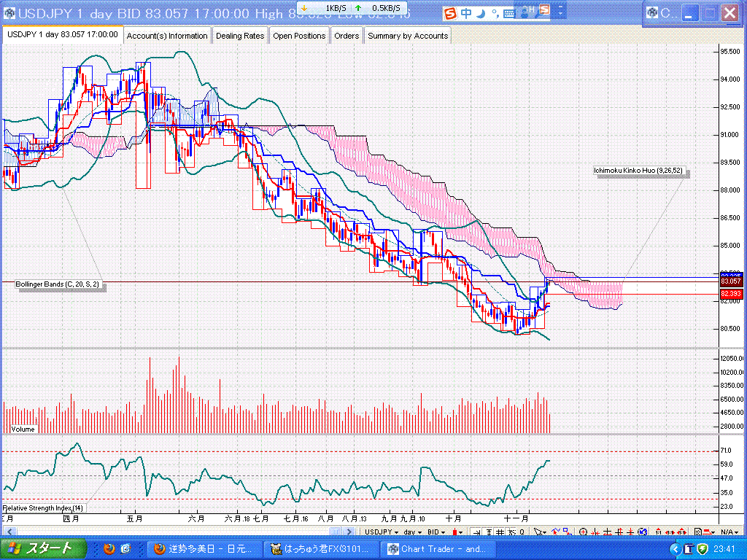Click the Windows Start button
The height and width of the screenshot is (560, 747).
coord(44,548)
